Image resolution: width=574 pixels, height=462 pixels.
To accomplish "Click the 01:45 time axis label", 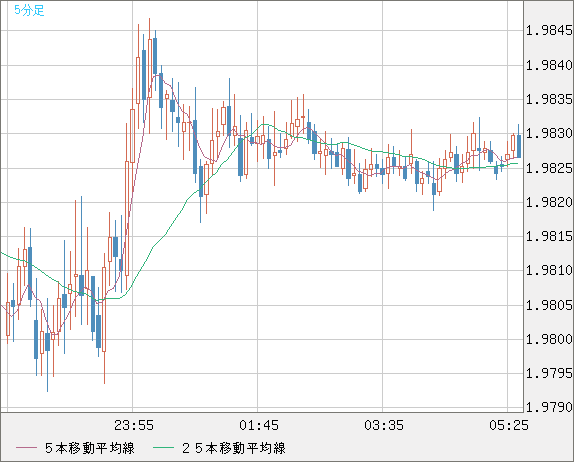I will [259, 425].
